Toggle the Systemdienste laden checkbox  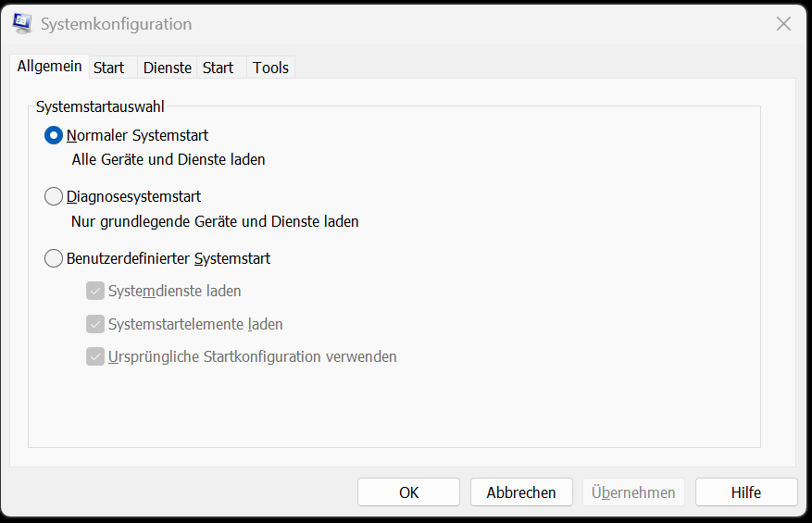pyautogui.click(x=95, y=291)
